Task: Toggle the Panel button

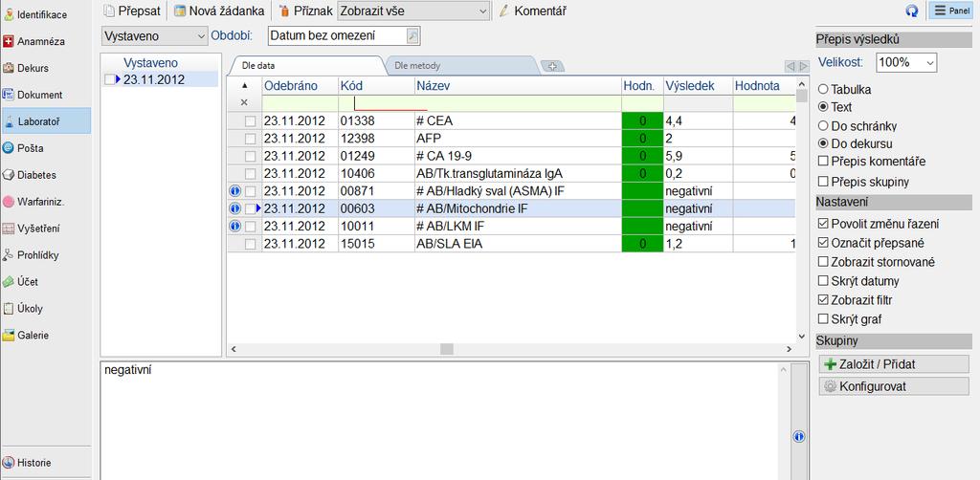Action: [950, 11]
